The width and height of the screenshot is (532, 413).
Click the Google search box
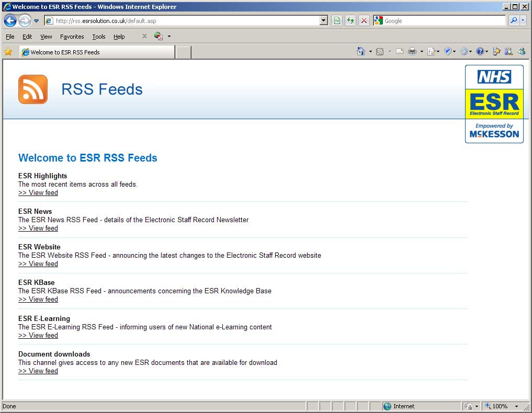click(x=439, y=21)
